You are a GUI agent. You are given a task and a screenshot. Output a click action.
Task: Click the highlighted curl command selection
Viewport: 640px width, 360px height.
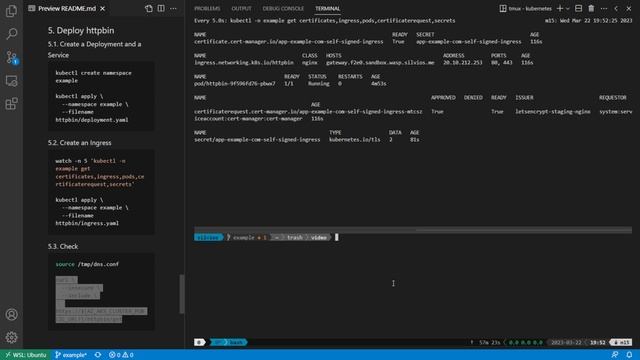point(101,299)
